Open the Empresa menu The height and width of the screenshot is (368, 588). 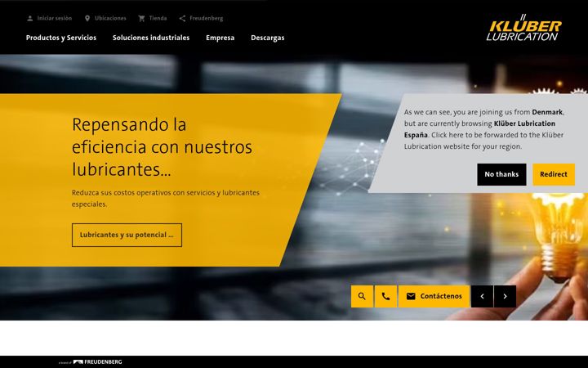220,38
